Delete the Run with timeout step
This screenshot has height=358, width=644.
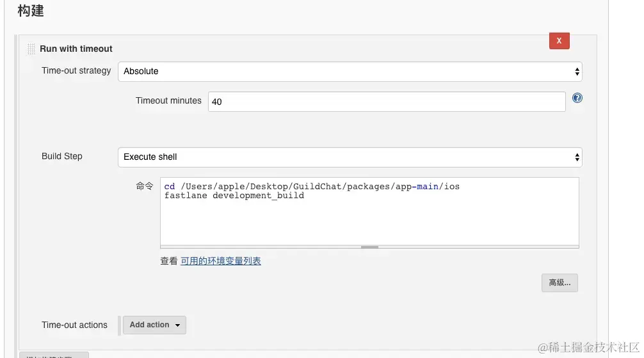tap(559, 41)
